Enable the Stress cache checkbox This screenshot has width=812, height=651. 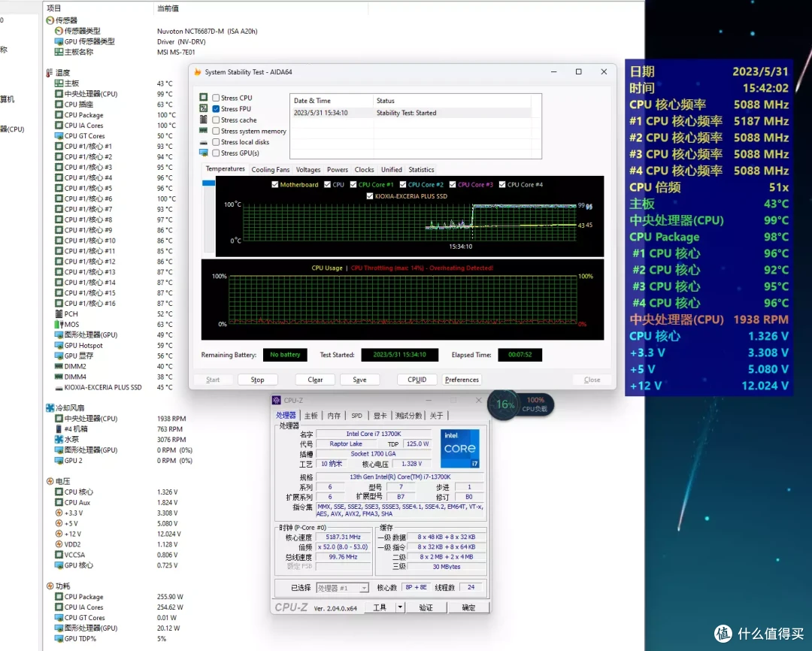click(216, 120)
